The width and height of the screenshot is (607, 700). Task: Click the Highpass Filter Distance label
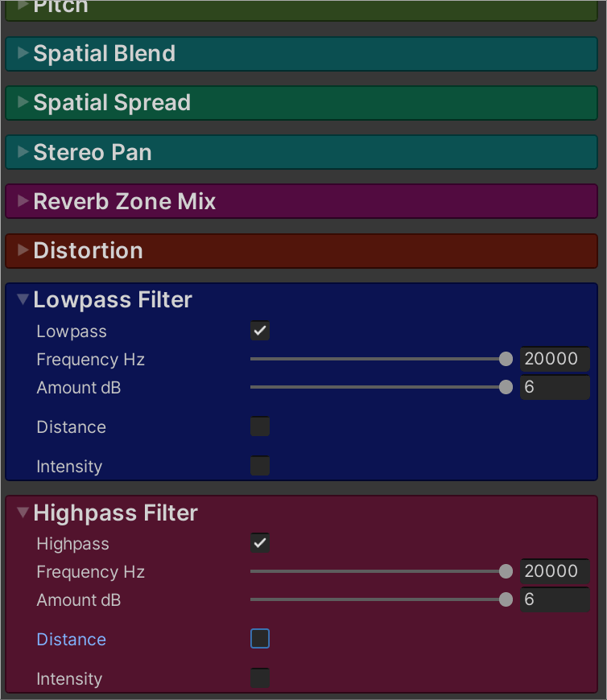coord(71,640)
